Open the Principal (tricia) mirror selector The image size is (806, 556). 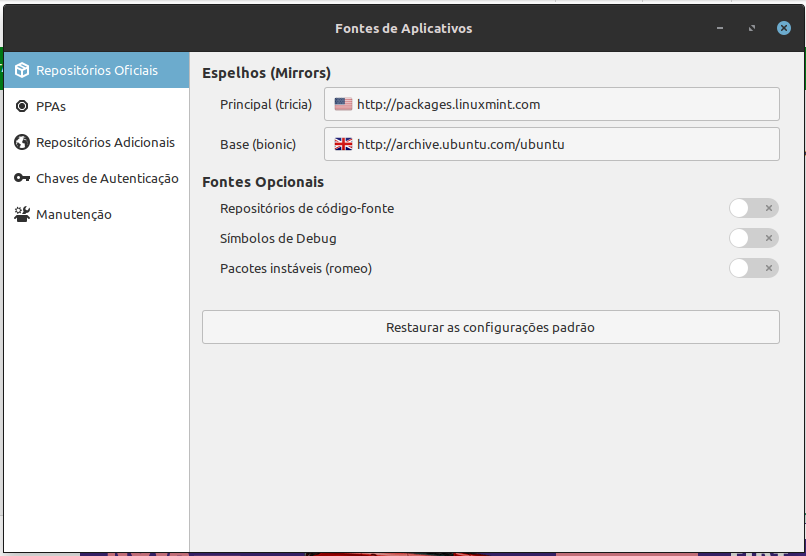pyautogui.click(x=552, y=104)
